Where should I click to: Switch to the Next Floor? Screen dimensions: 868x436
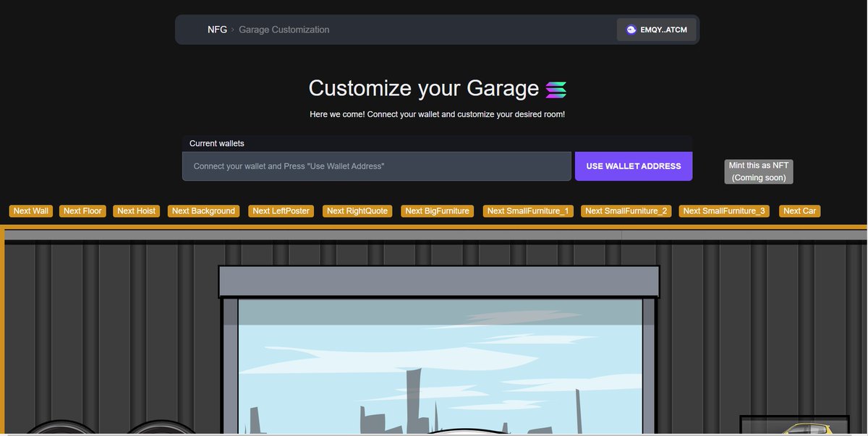82,211
